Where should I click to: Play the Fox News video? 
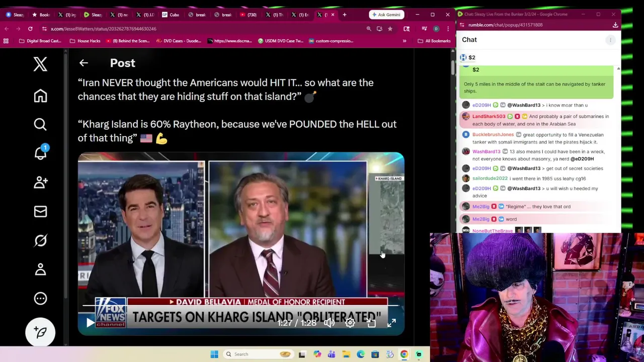[90, 323]
